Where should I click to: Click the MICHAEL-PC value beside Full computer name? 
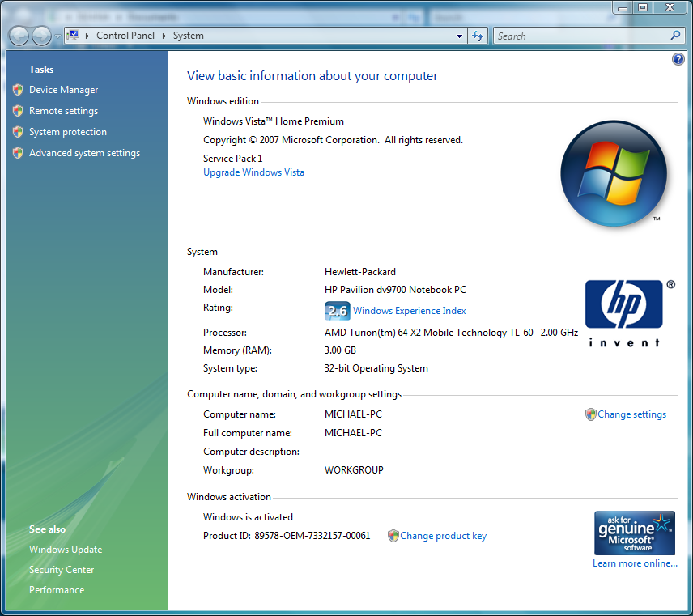(353, 433)
